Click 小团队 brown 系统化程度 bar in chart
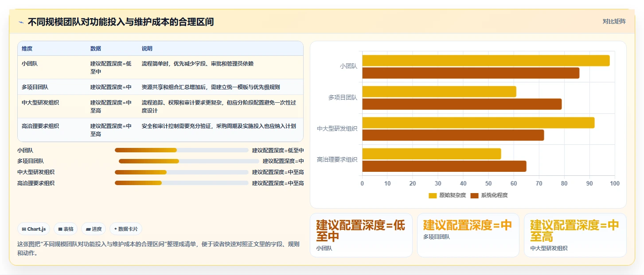This screenshot has height=275, width=644. point(471,73)
